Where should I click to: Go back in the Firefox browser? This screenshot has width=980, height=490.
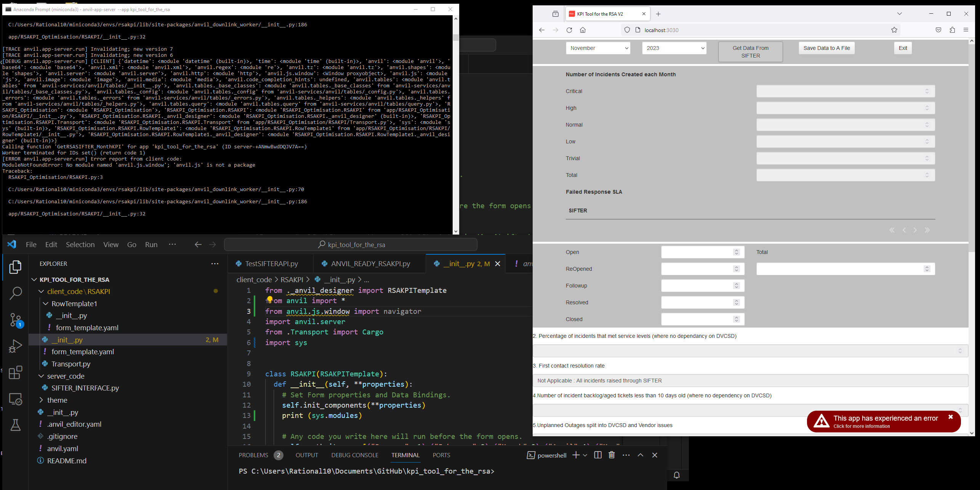542,30
